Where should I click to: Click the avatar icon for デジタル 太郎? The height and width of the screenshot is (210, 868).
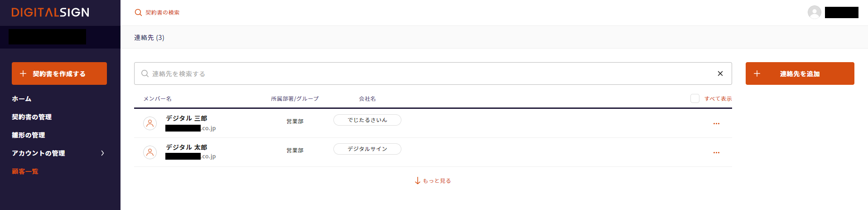[150, 152]
